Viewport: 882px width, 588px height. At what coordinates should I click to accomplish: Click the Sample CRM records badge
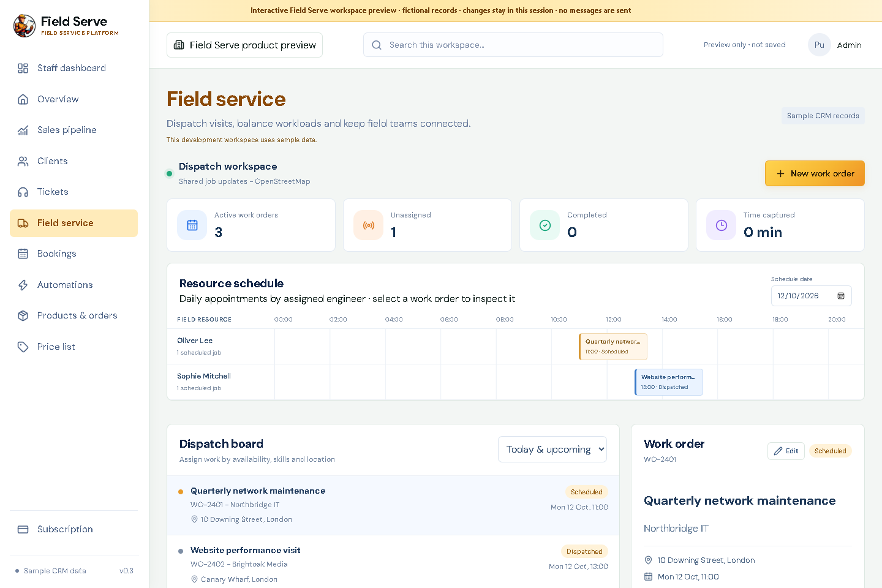click(x=823, y=116)
